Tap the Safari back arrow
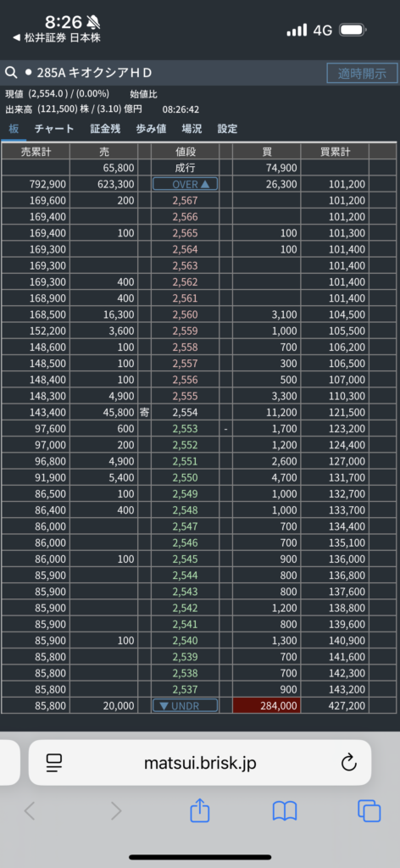 (x=30, y=811)
